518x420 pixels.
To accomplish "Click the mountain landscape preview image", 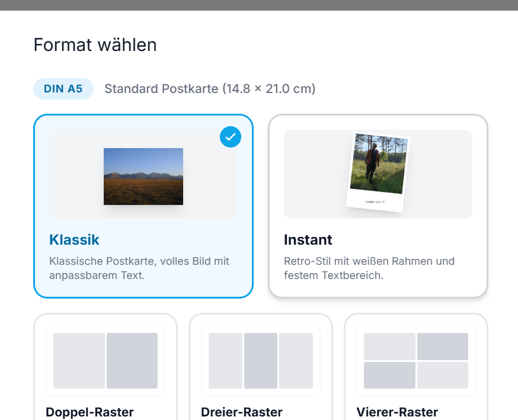I will [143, 176].
